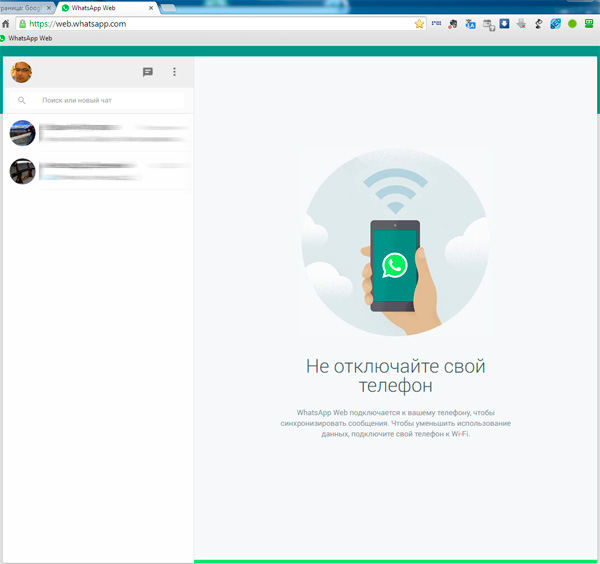
Task: Click the phone illustration with WhatsApp logo
Action: tap(395, 265)
